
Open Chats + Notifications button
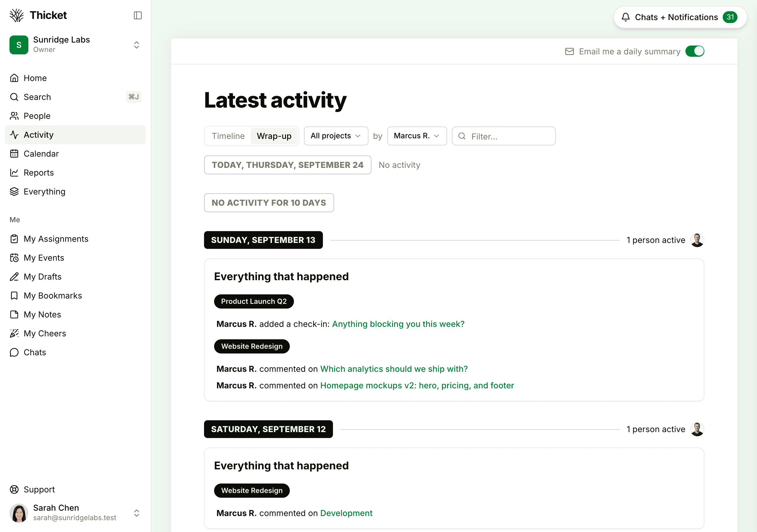click(x=680, y=17)
